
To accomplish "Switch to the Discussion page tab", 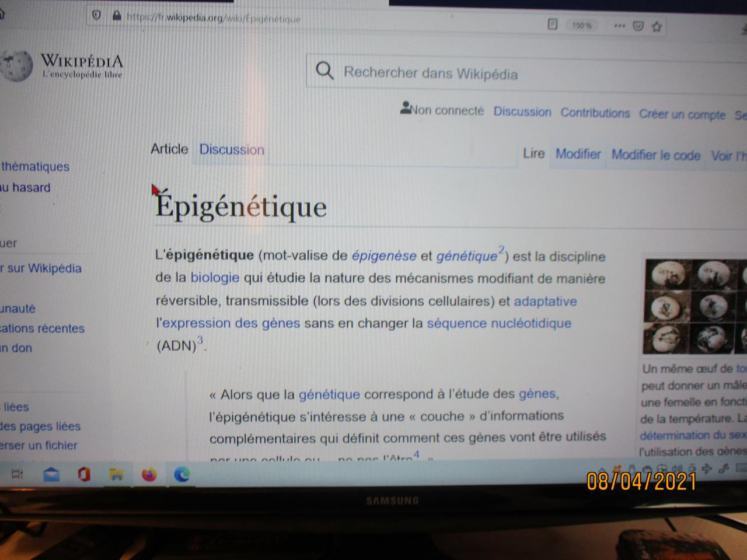I will pyautogui.click(x=232, y=149).
